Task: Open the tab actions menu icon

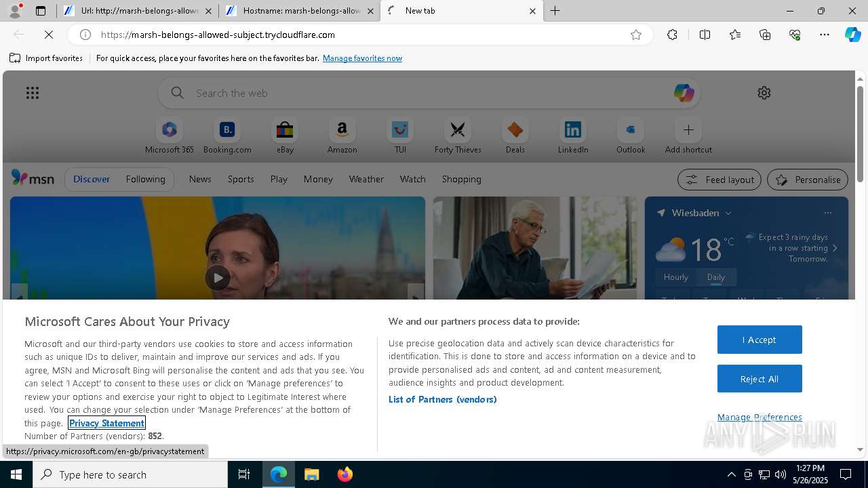Action: (41, 11)
